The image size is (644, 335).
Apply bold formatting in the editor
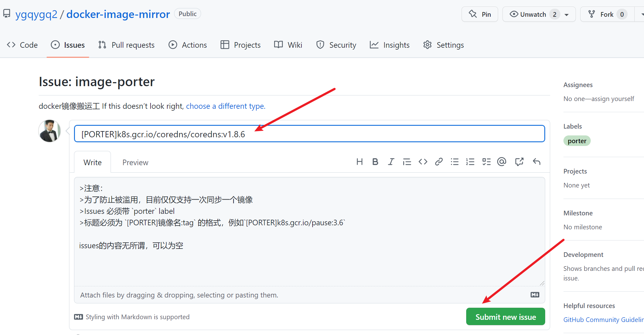point(375,162)
